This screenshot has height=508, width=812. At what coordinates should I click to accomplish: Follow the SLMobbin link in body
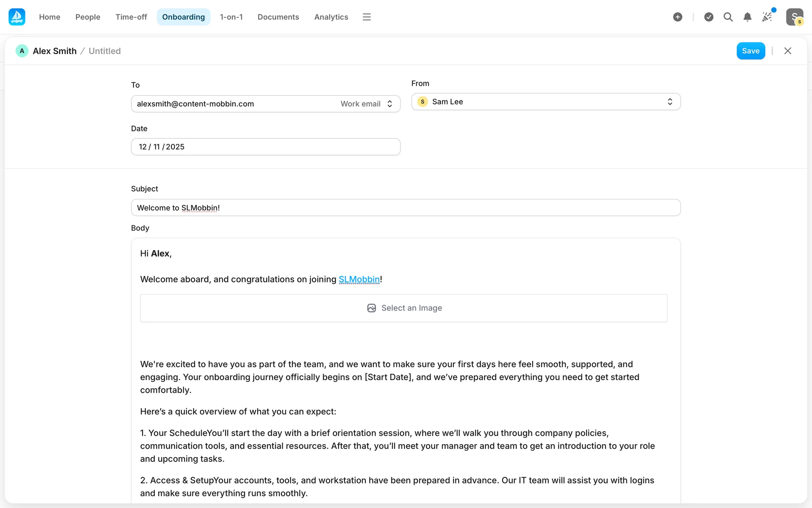click(359, 279)
